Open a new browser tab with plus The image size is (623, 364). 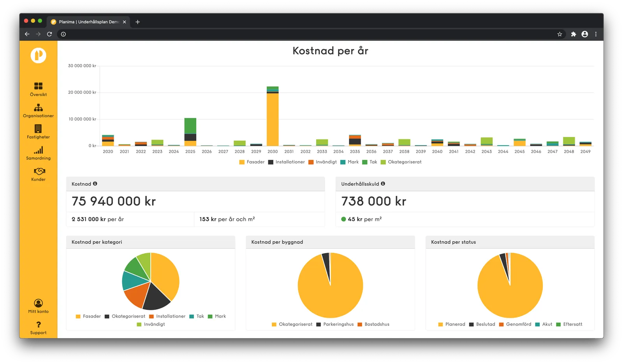[137, 22]
